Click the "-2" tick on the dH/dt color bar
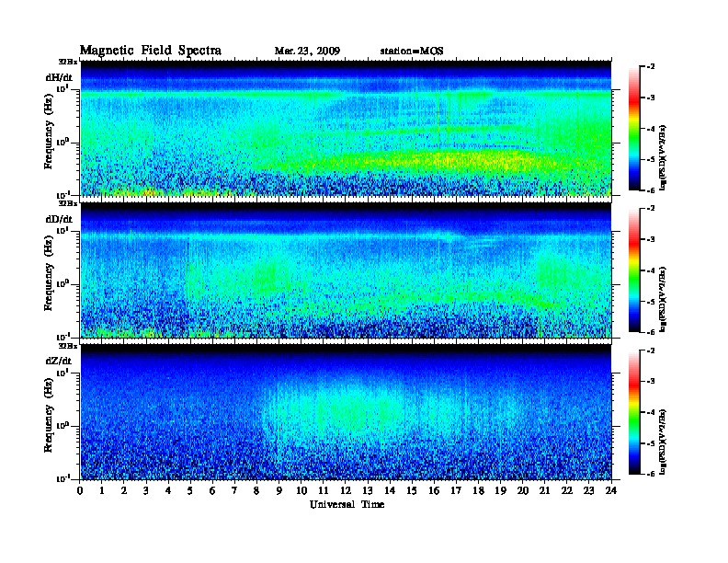Image resolution: width=728 pixels, height=563 pixels. 652,67
